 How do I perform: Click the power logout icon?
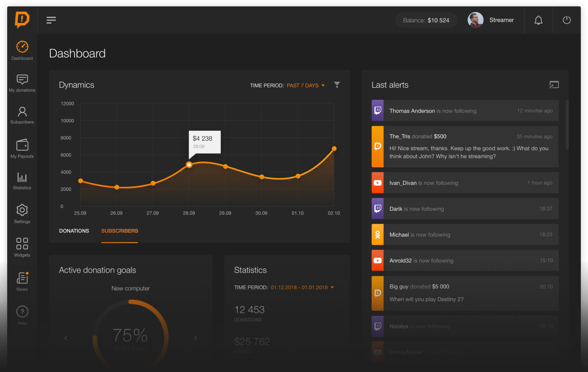[566, 20]
